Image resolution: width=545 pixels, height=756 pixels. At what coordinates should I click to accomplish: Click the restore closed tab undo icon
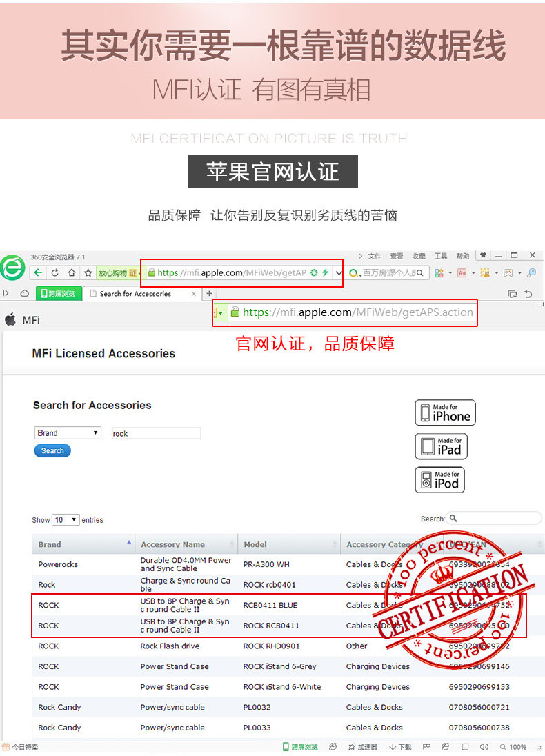pyautogui.click(x=528, y=294)
